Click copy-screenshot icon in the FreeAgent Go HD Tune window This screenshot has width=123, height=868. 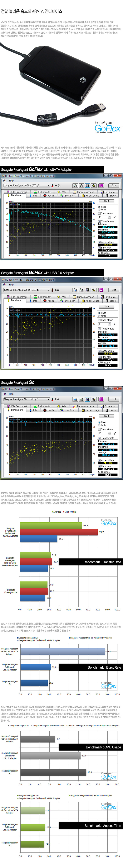click(81, 399)
